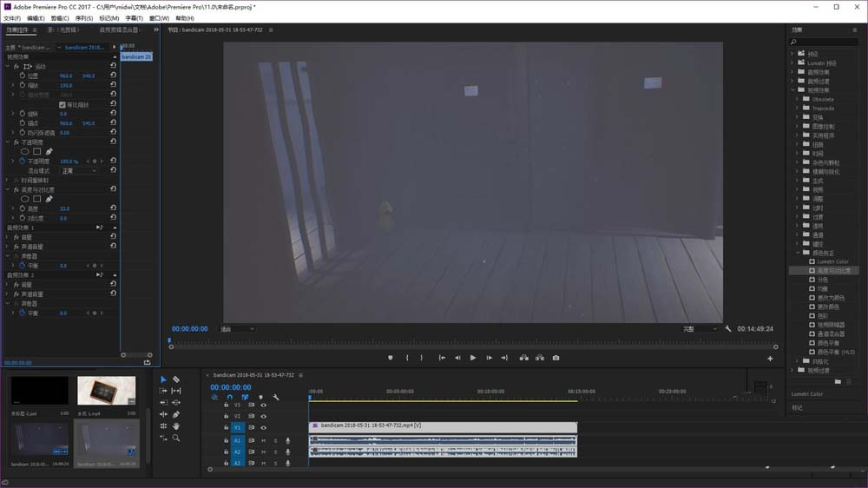Click the bandicam video clip on track V1

443,425
